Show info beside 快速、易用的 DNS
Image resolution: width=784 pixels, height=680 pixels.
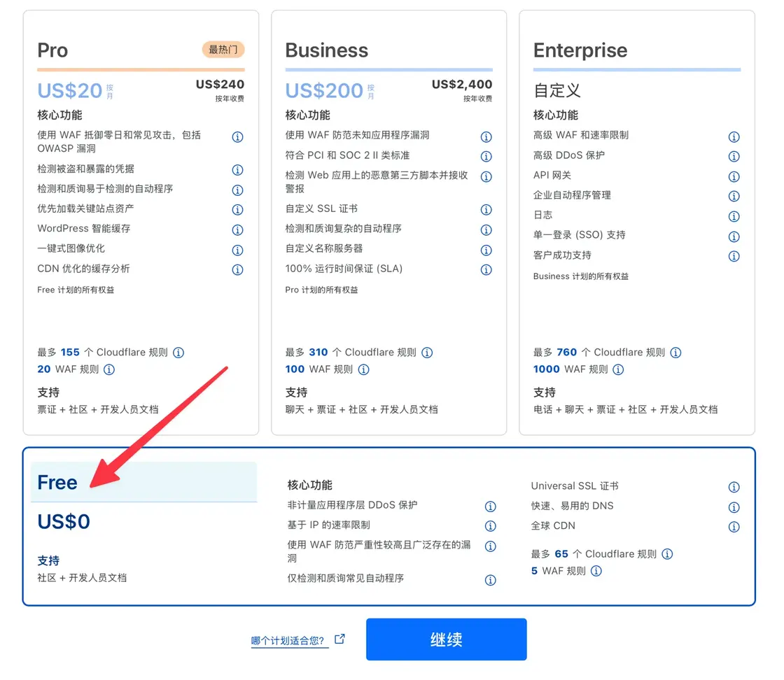734,508
